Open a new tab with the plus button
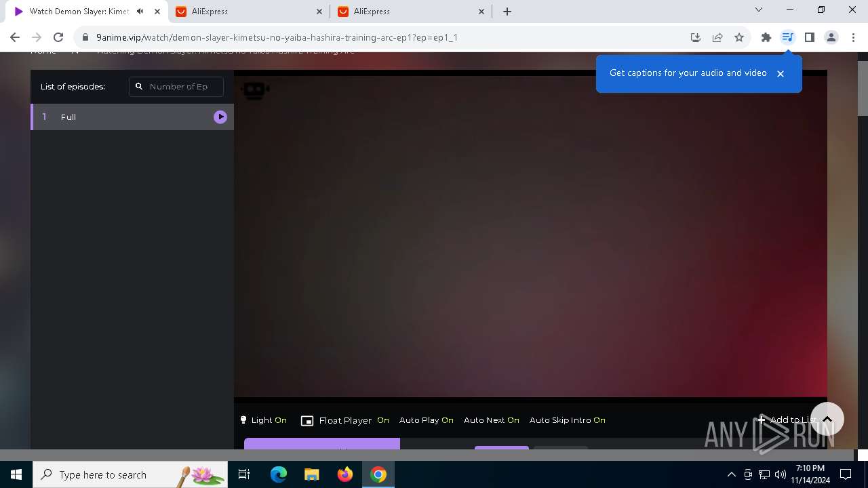This screenshot has width=868, height=488. [x=507, y=12]
